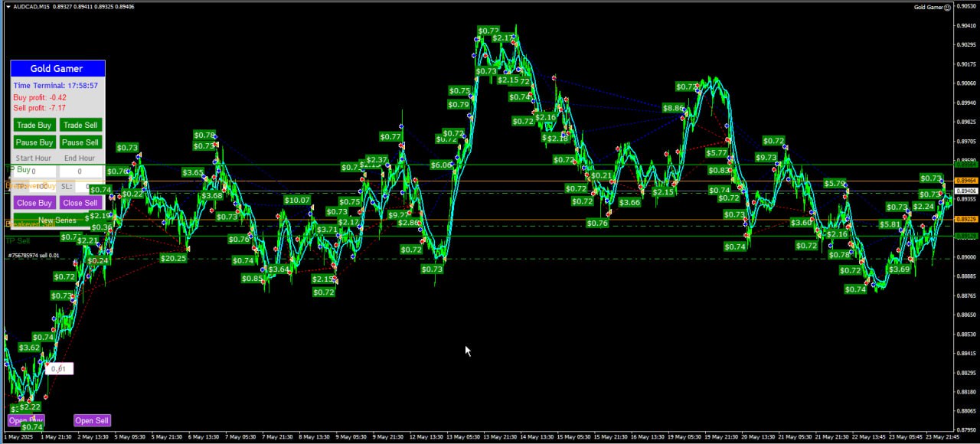The width and height of the screenshot is (980, 444).
Task: Click the 23 May 21:45 time axis label
Action: 942,437
